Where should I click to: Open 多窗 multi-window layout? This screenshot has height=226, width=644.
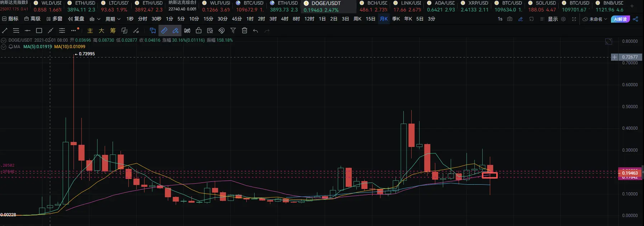[x=54, y=19]
